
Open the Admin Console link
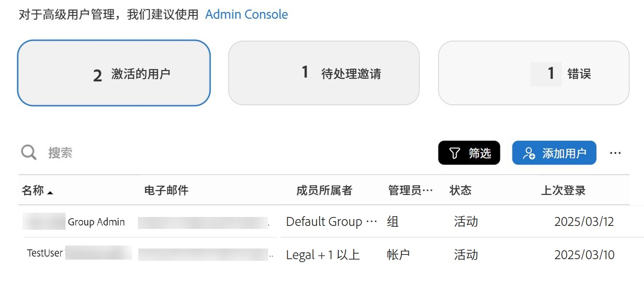tap(247, 14)
